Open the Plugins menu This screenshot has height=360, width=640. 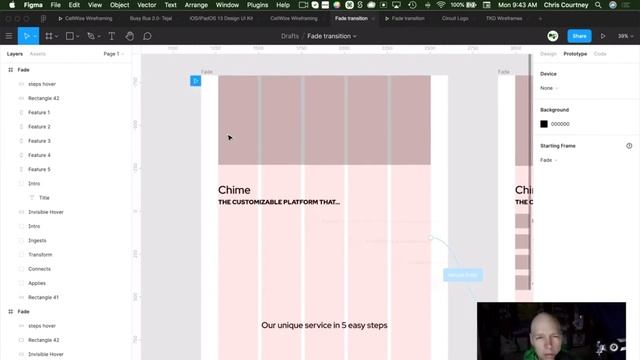[x=257, y=5]
